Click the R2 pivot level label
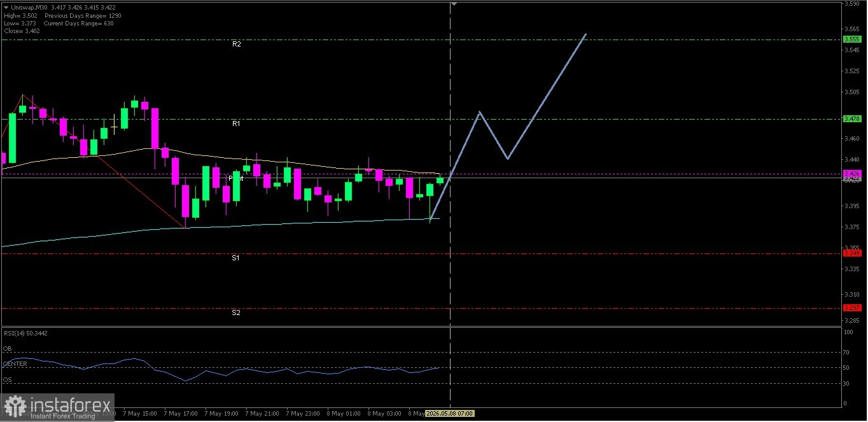 [236, 44]
